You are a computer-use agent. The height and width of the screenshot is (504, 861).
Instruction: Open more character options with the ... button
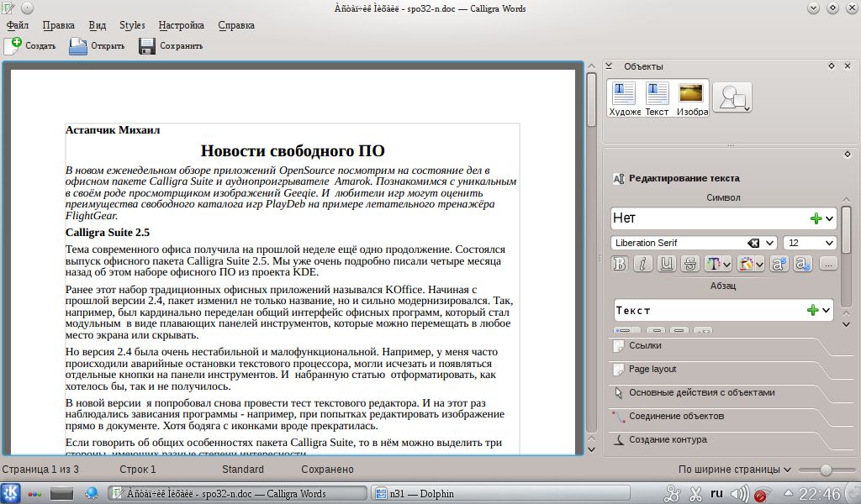click(x=828, y=264)
